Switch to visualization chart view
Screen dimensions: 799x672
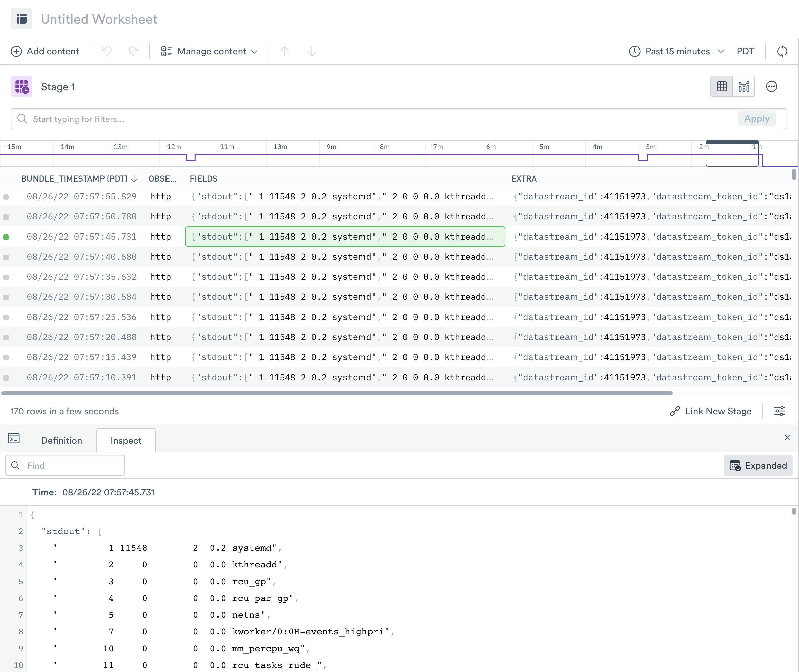[x=744, y=87]
